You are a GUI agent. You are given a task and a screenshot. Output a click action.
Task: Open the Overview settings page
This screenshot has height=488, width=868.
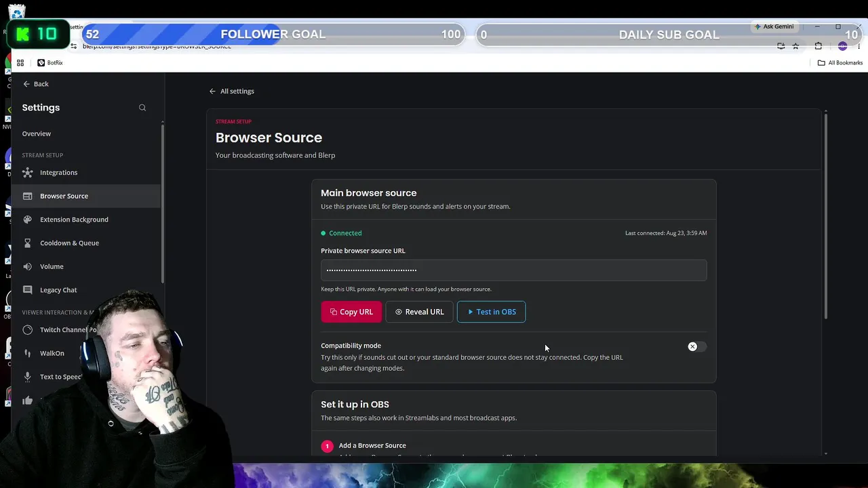tap(37, 134)
